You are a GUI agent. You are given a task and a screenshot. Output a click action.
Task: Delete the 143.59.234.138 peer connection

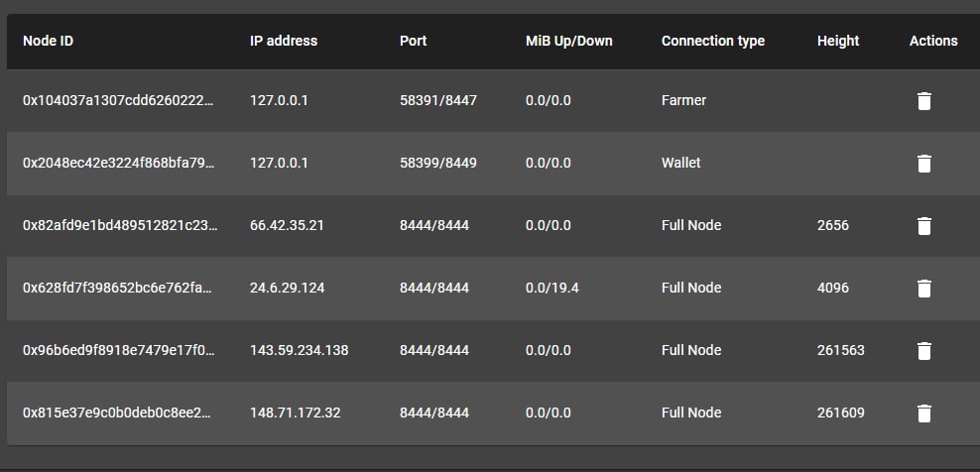click(923, 351)
